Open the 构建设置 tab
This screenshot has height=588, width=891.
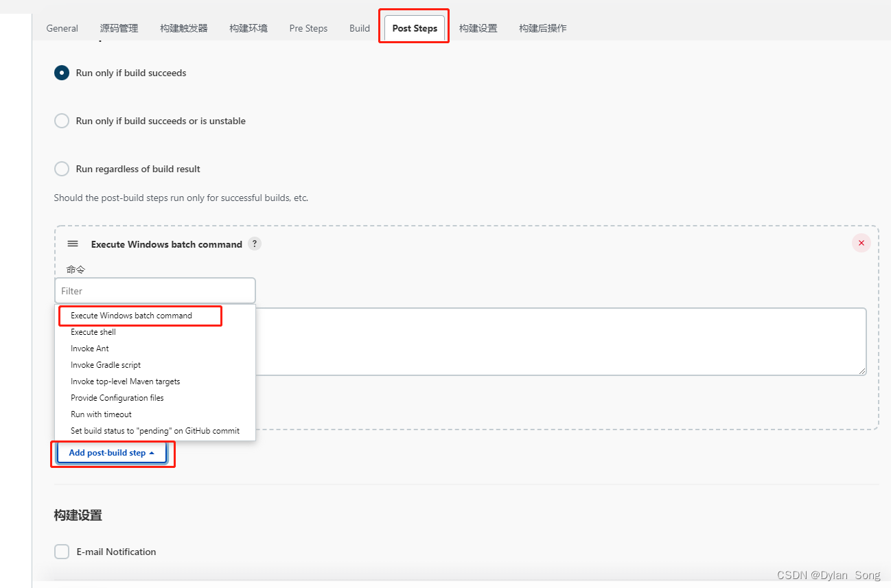478,28
